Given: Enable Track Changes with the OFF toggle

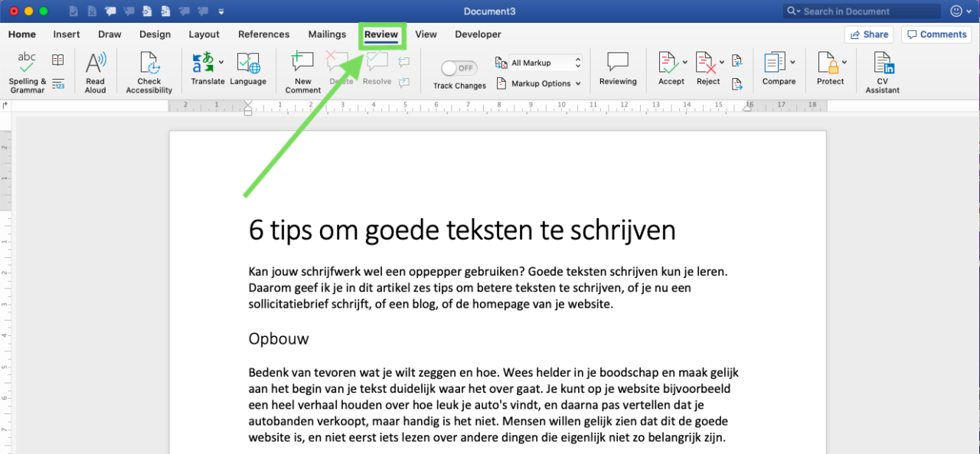Looking at the screenshot, I should pyautogui.click(x=459, y=67).
